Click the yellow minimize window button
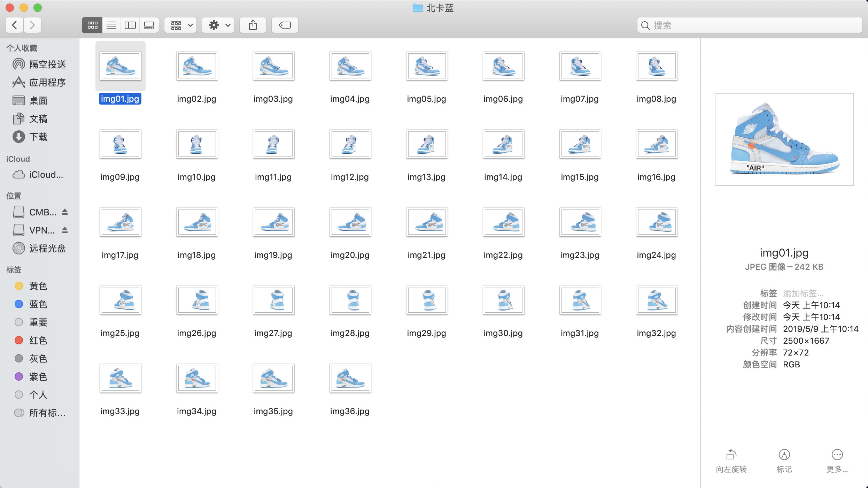 coord(24,8)
